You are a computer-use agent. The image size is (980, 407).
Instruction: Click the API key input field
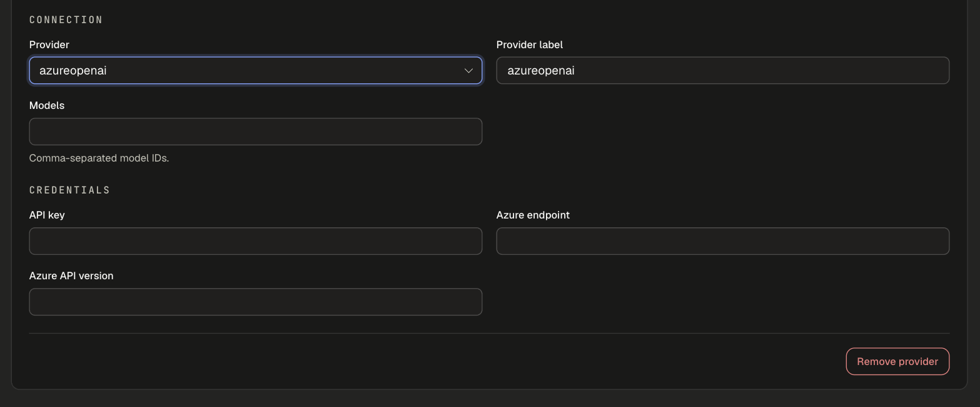tap(256, 241)
